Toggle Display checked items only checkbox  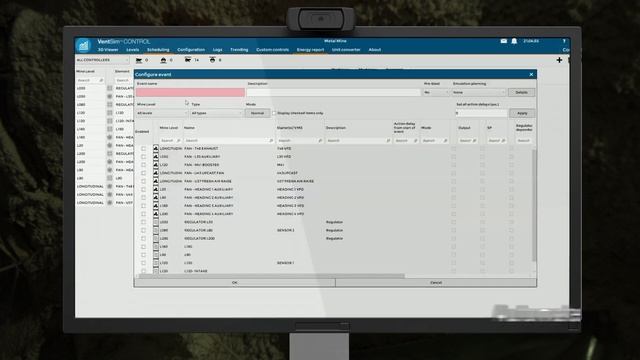click(274, 113)
